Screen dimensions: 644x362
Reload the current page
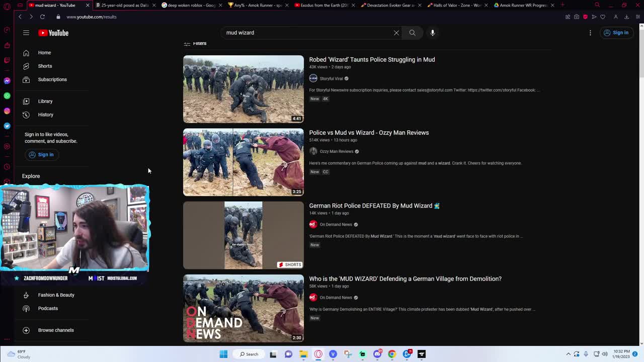point(42,17)
